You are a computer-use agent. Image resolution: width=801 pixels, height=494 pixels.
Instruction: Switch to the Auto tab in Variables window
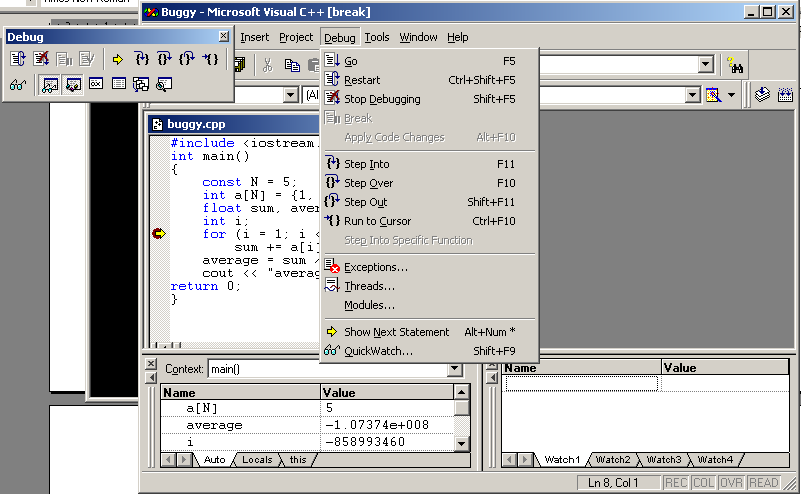215,460
